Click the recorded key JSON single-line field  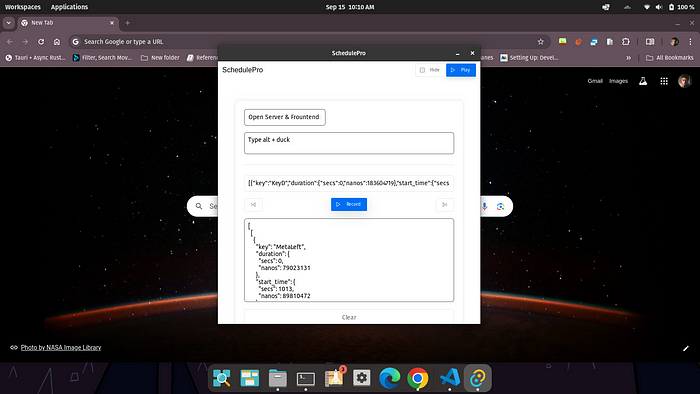[349, 183]
